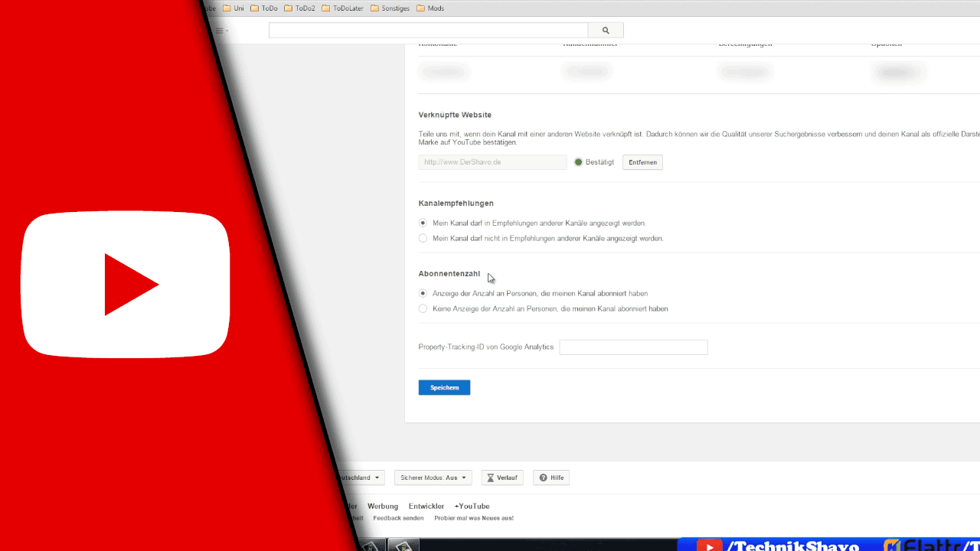The image size is (980, 551).
Task: Allow channel in other channels' recommendations
Action: pos(423,223)
